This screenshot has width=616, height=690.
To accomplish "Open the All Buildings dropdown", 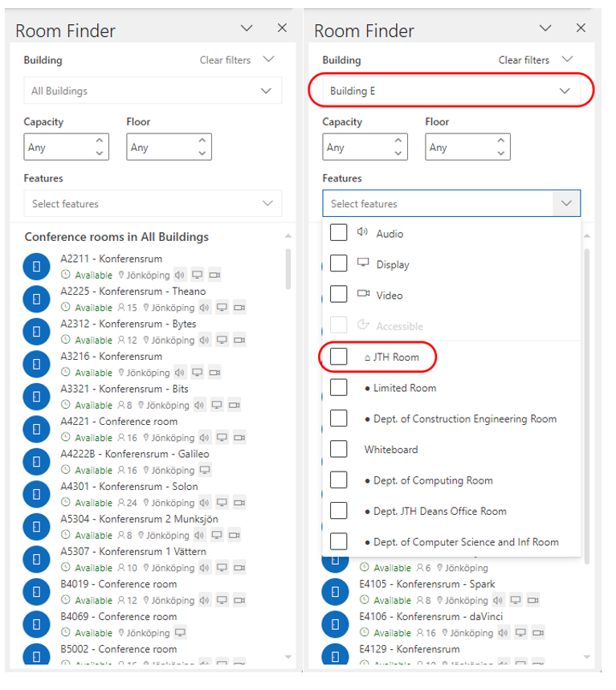I will pyautogui.click(x=153, y=91).
